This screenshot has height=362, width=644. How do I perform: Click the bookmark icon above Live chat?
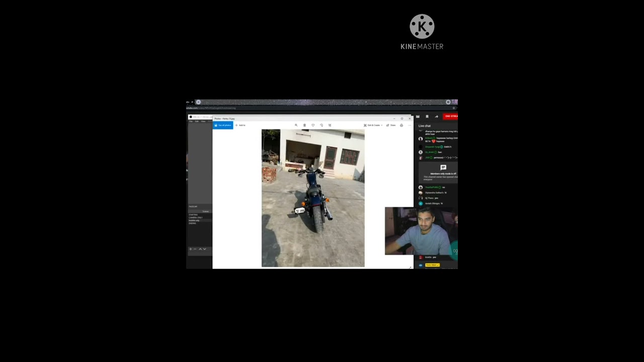click(427, 117)
